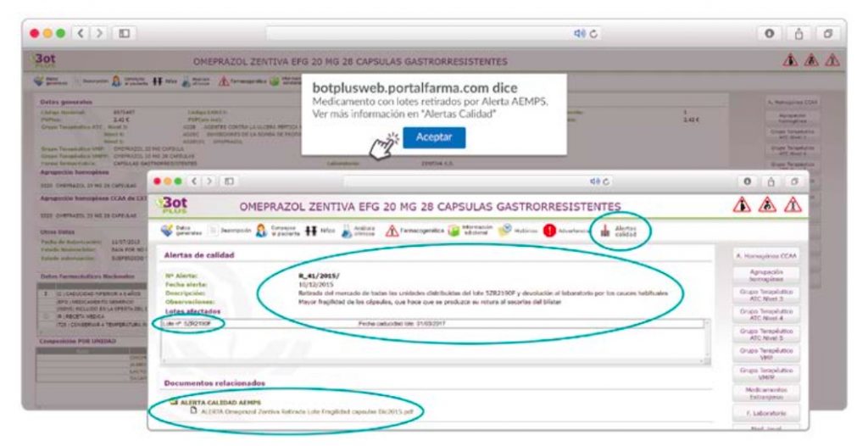Click the share icon in front browser toolbar
The width and height of the screenshot is (868, 446).
[x=769, y=182]
